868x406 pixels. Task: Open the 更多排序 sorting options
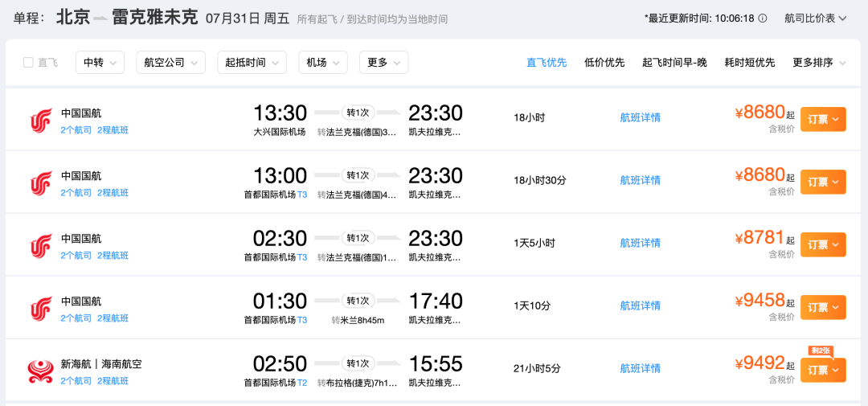(819, 63)
